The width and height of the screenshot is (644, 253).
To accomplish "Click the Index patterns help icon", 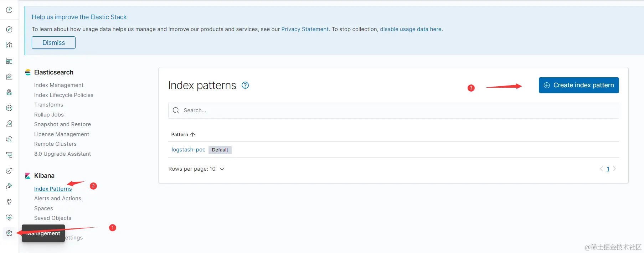I will (x=245, y=85).
